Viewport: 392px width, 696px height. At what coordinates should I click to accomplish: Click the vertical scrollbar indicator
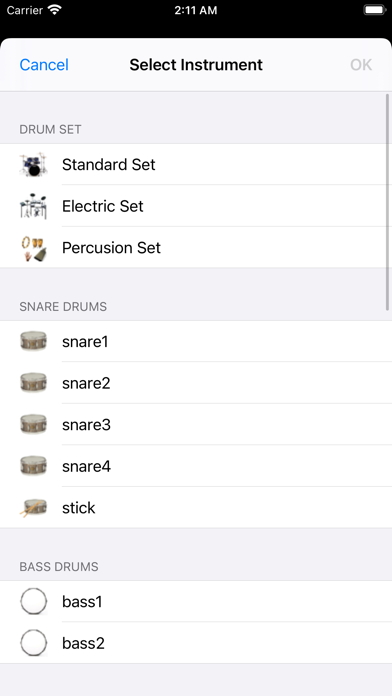point(388,202)
